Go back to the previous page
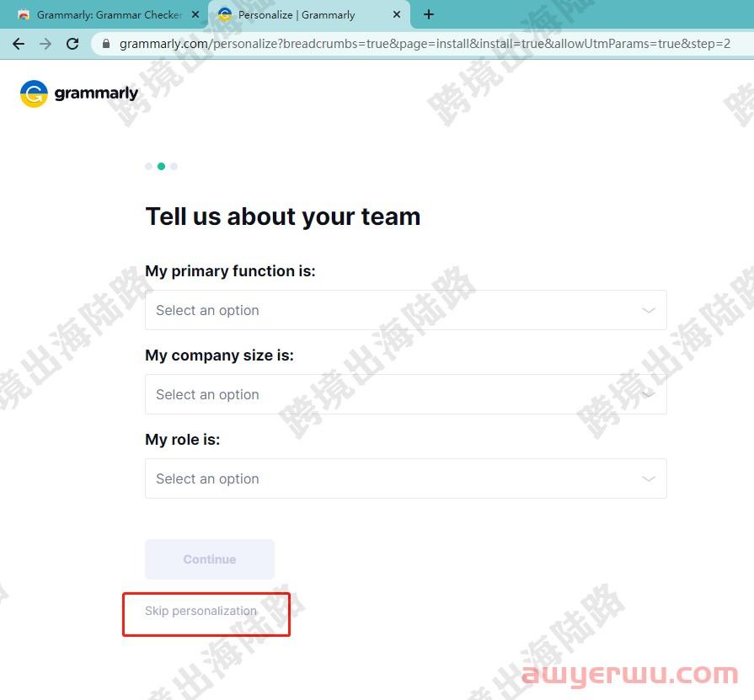This screenshot has height=700, width=754. pyautogui.click(x=19, y=44)
